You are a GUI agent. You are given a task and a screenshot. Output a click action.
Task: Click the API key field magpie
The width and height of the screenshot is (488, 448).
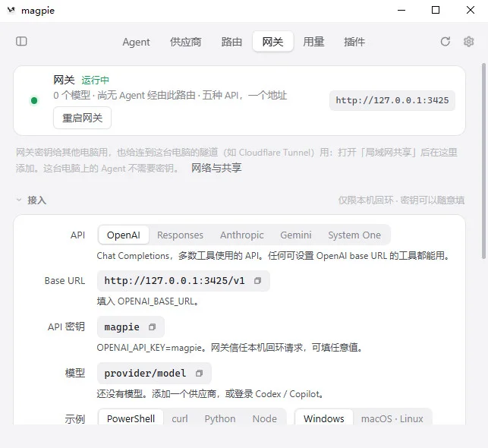[x=131, y=327]
